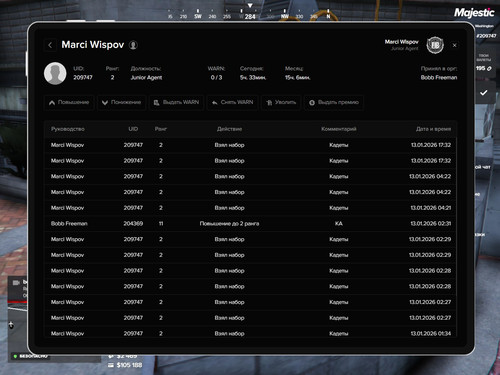
Task: Click the Majestic logo in game HUD
Action: (474, 13)
